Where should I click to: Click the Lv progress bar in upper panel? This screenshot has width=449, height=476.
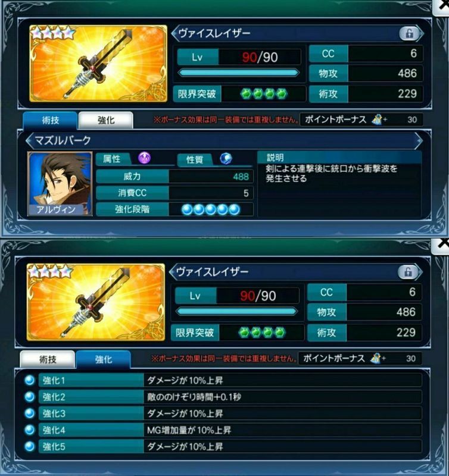(239, 73)
